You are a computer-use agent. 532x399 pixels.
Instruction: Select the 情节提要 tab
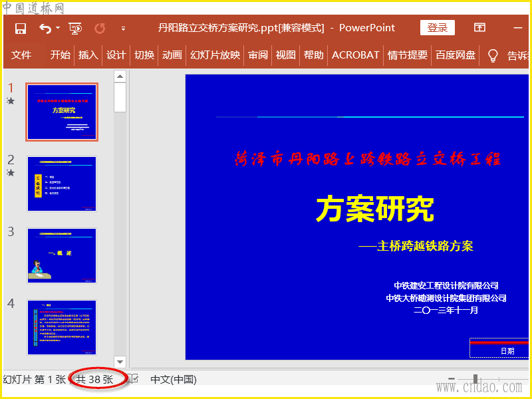point(408,55)
